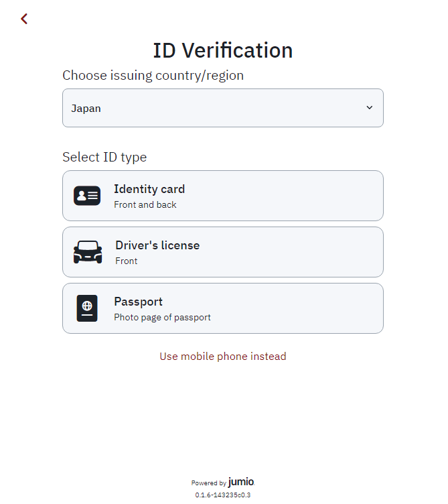Open the issuing country dropdown showing Japan
448x504 pixels.
[x=222, y=108]
